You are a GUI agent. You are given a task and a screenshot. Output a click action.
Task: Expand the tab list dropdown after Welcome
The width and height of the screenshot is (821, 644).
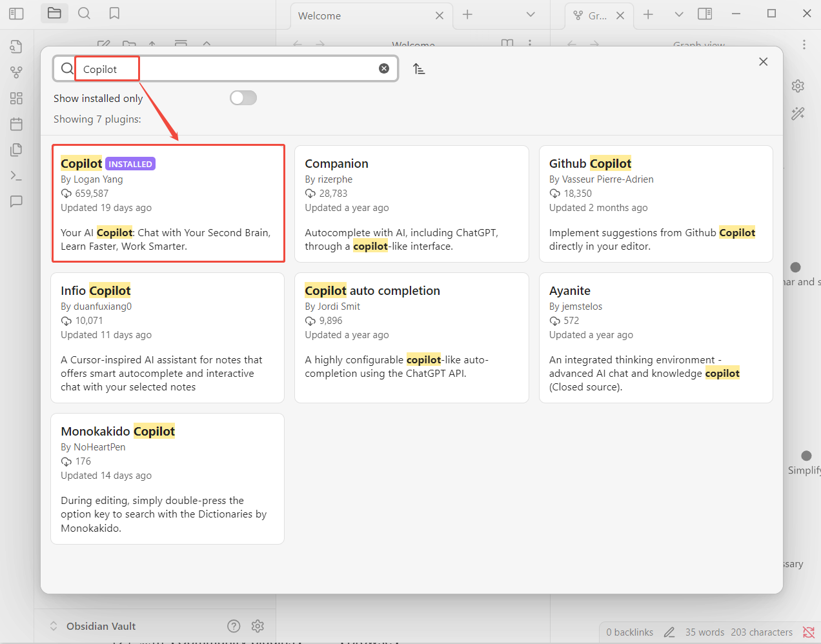531,14
